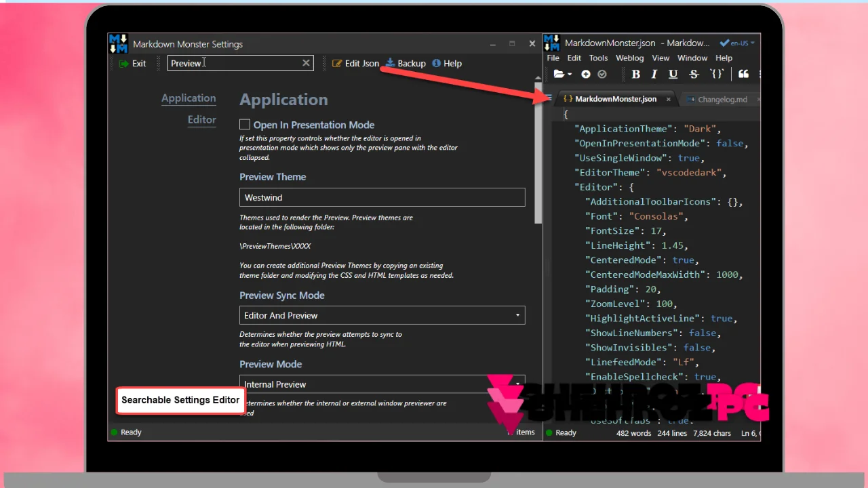Open the en-US spellcheck language dropdown
This screenshot has width=868, height=488.
pyautogui.click(x=737, y=43)
